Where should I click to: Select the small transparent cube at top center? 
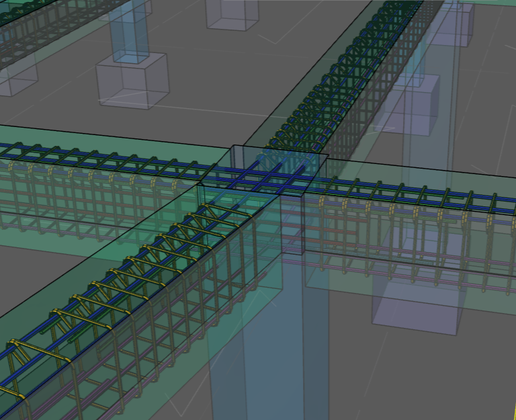pos(232,13)
